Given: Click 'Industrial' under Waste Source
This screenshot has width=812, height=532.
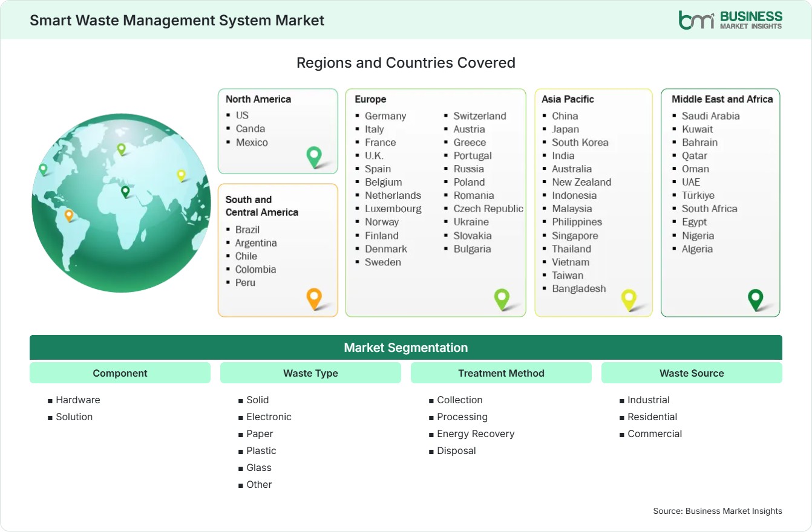Looking at the screenshot, I should [649, 400].
